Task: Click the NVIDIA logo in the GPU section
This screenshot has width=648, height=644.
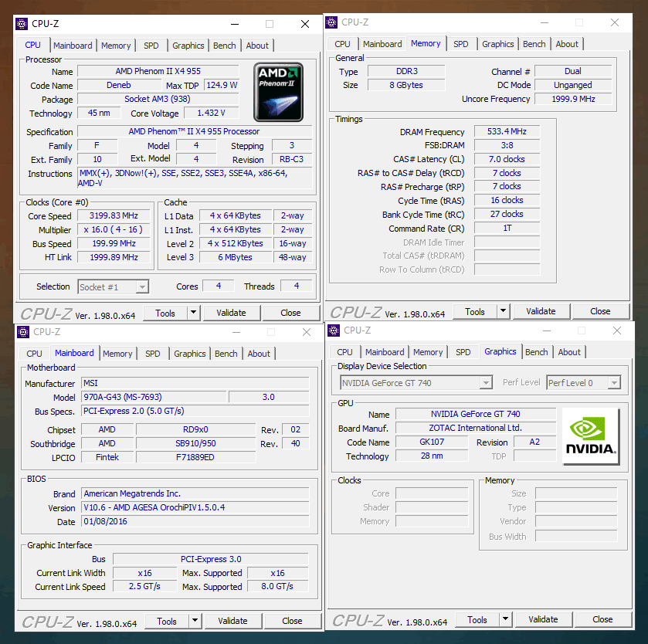Action: click(x=591, y=436)
